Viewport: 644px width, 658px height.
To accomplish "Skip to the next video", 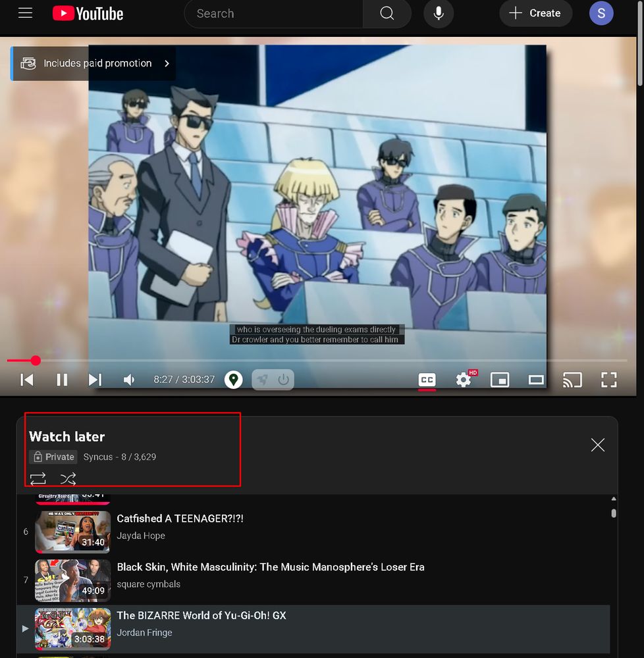I will 95,380.
